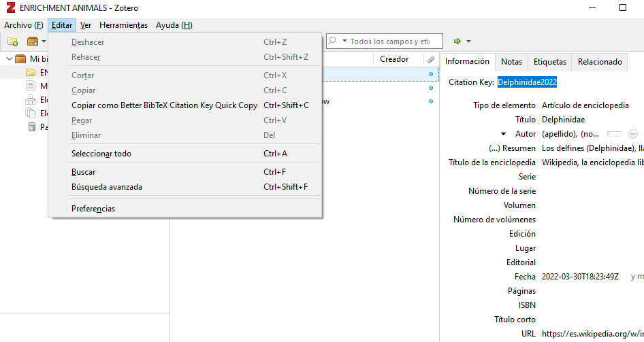Click the empty Serie field
The image size is (644, 342).
(x=592, y=177)
